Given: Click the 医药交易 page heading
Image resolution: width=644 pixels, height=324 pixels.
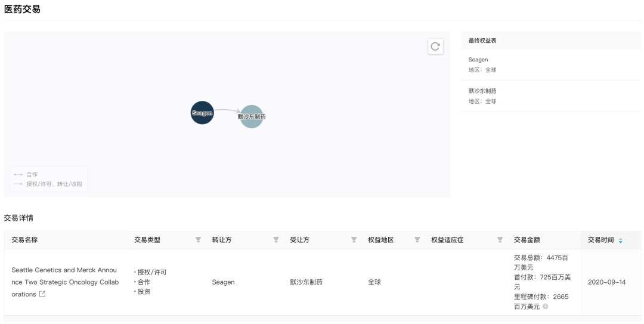Looking at the screenshot, I should (22, 8).
